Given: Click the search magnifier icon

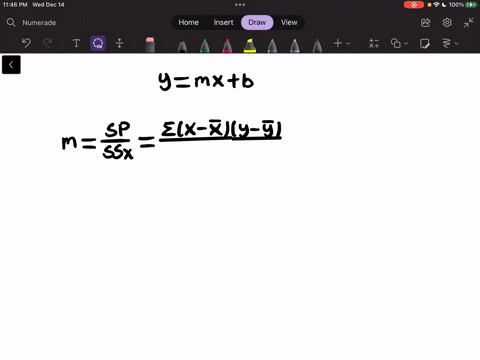Looking at the screenshot, I should point(11,22).
